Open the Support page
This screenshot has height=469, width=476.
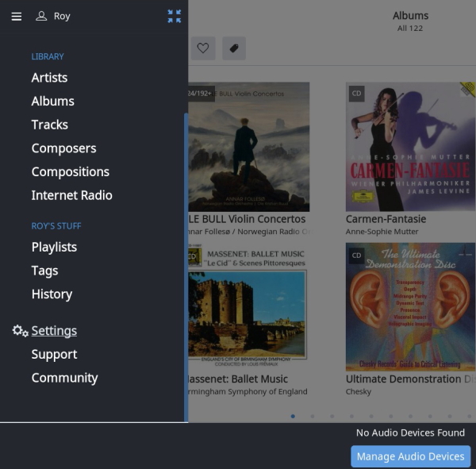pyautogui.click(x=54, y=355)
